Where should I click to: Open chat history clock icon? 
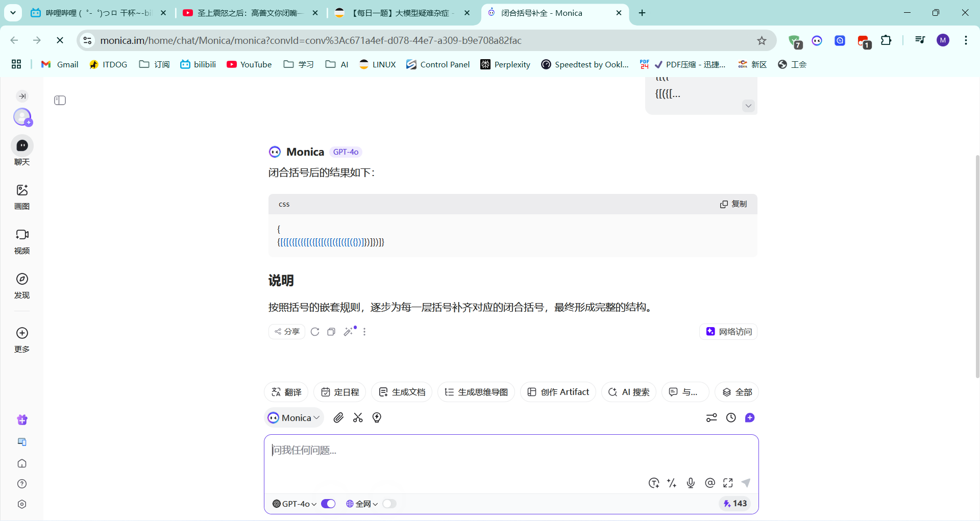click(x=731, y=418)
